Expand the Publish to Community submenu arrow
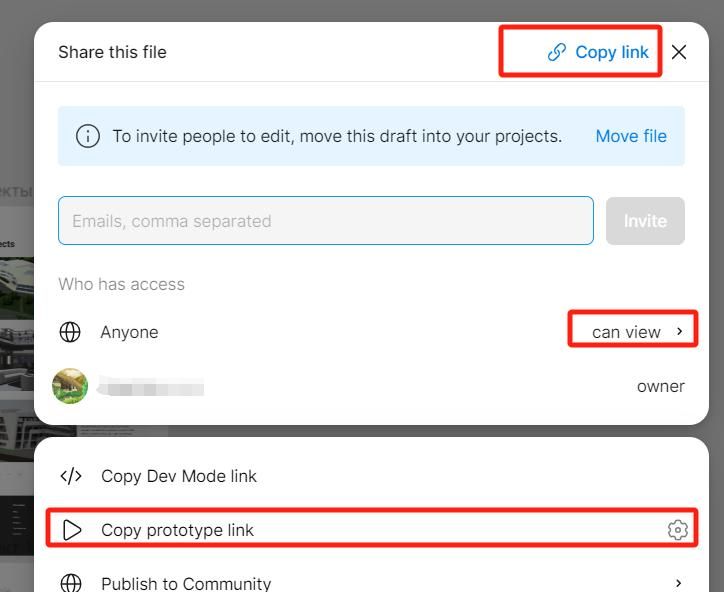Image resolution: width=724 pixels, height=592 pixels. pyautogui.click(x=679, y=583)
